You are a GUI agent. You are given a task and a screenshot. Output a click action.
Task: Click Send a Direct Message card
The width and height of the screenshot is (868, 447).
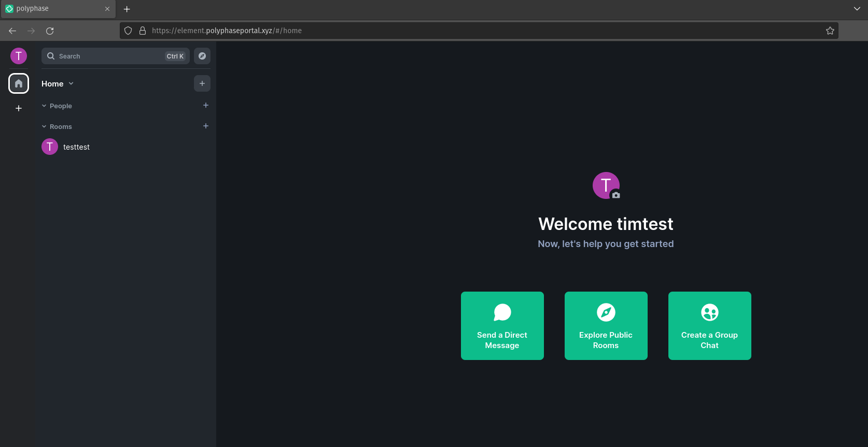tap(502, 326)
